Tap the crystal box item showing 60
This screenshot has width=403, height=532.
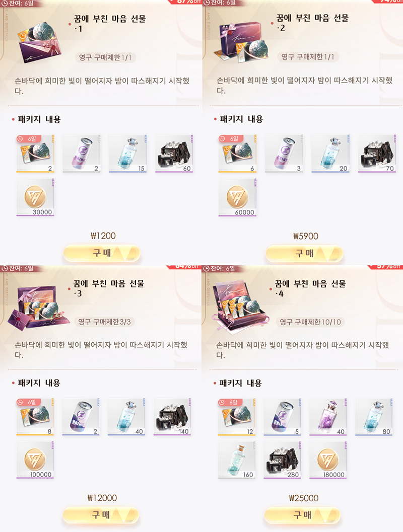click(x=174, y=154)
